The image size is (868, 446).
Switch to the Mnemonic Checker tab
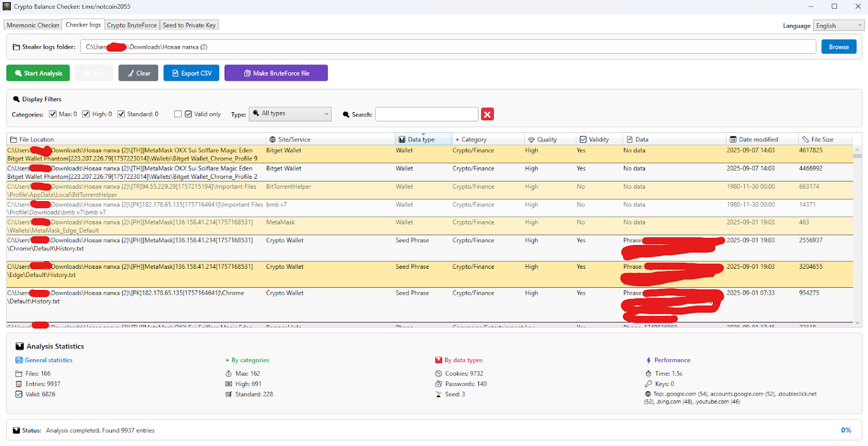click(x=33, y=25)
